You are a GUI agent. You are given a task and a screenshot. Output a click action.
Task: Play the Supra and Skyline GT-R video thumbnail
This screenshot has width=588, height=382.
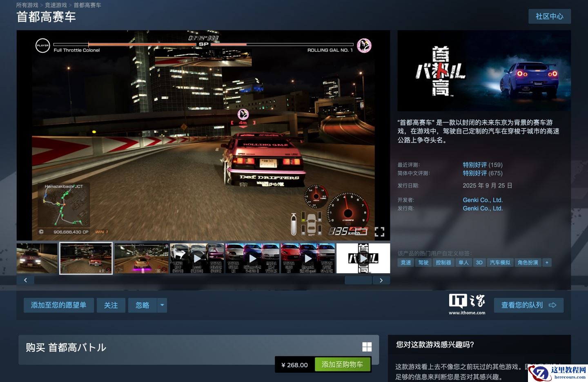click(x=252, y=258)
